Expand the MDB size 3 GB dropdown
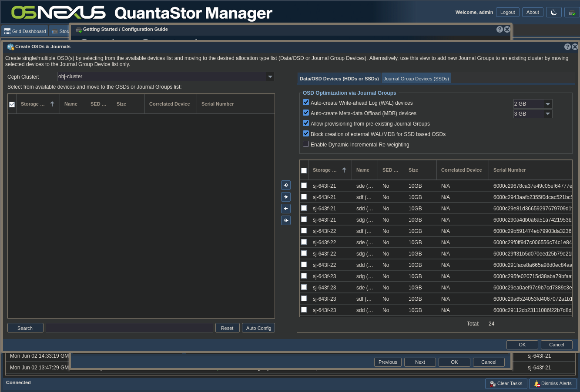 548,114
